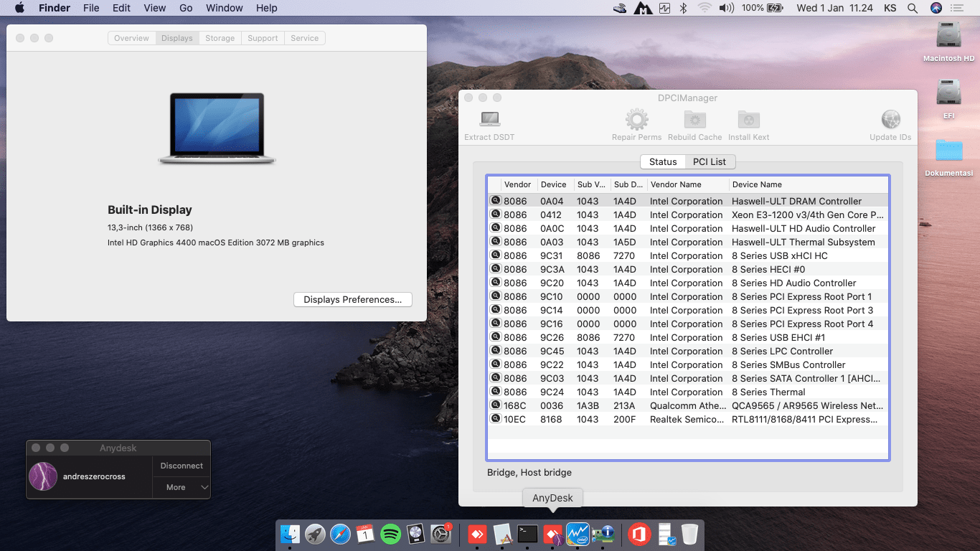
Task: Open the Apple menu
Action: tap(19, 8)
